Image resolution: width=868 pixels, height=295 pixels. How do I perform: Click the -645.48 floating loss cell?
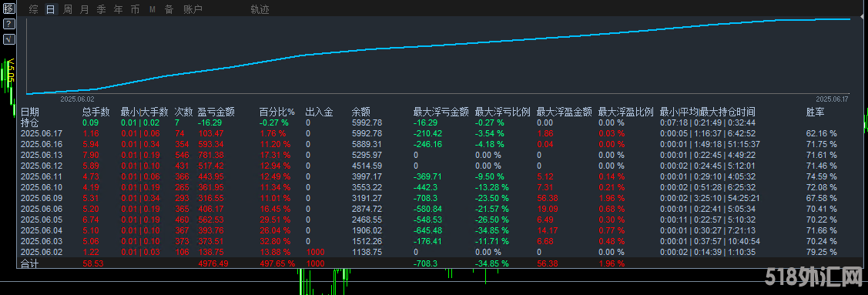(x=427, y=230)
